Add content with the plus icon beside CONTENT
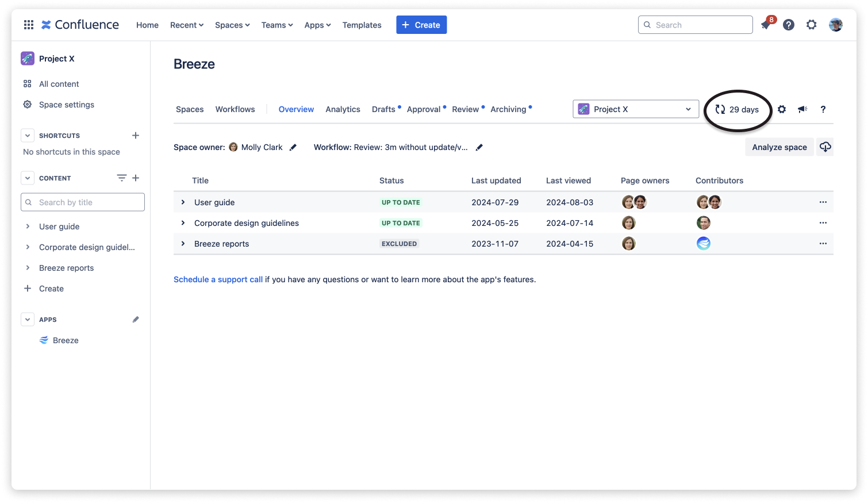Image resolution: width=868 pixels, height=503 pixels. (136, 178)
